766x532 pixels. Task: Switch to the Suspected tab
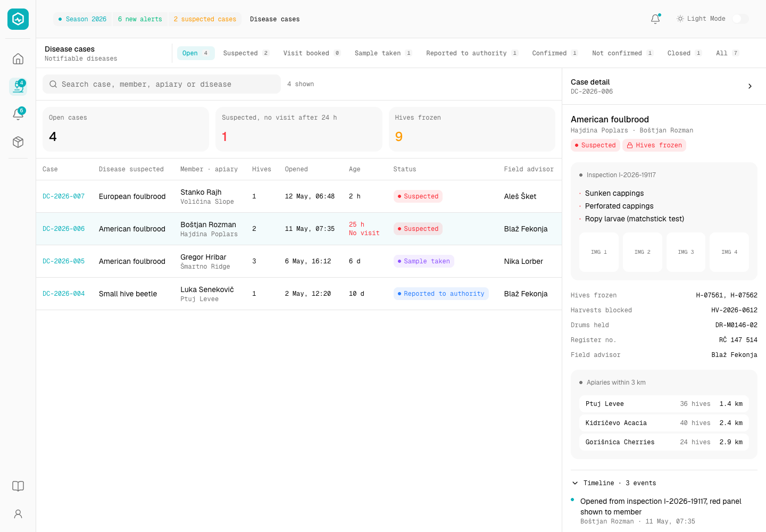[246, 53]
